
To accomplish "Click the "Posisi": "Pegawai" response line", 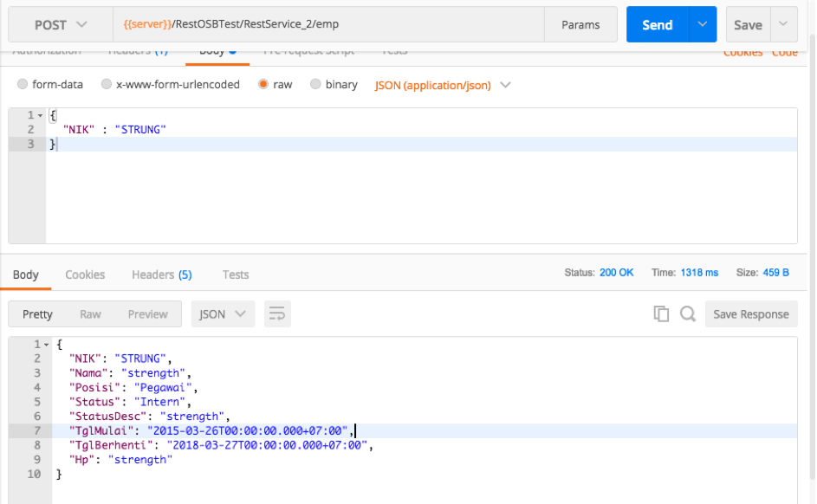I will pyautogui.click(x=425, y=387).
